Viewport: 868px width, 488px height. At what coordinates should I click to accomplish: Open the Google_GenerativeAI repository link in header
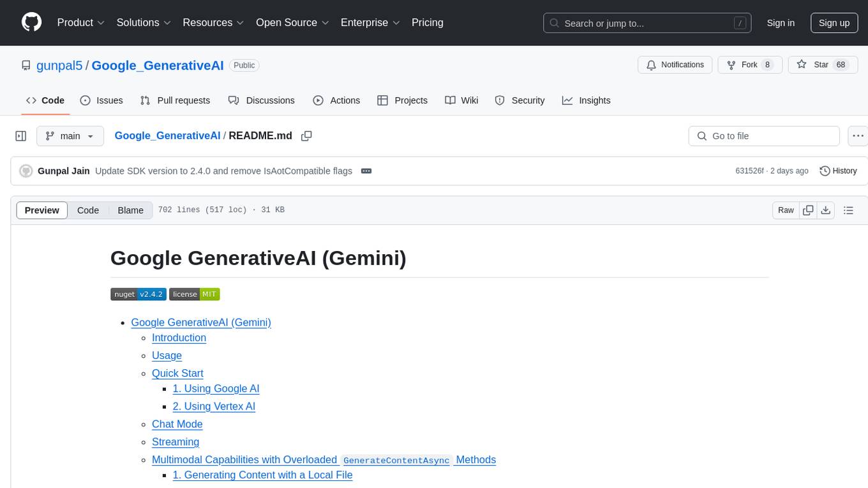(158, 65)
